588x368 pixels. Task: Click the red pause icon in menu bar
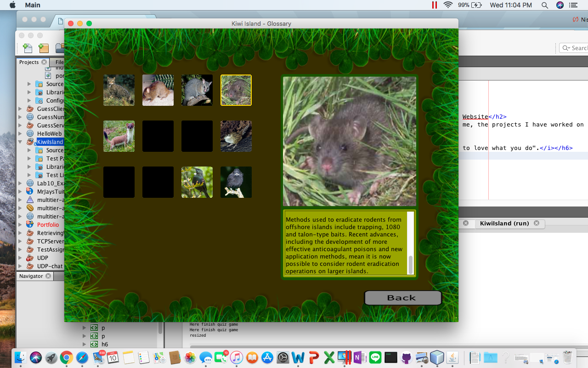point(434,5)
